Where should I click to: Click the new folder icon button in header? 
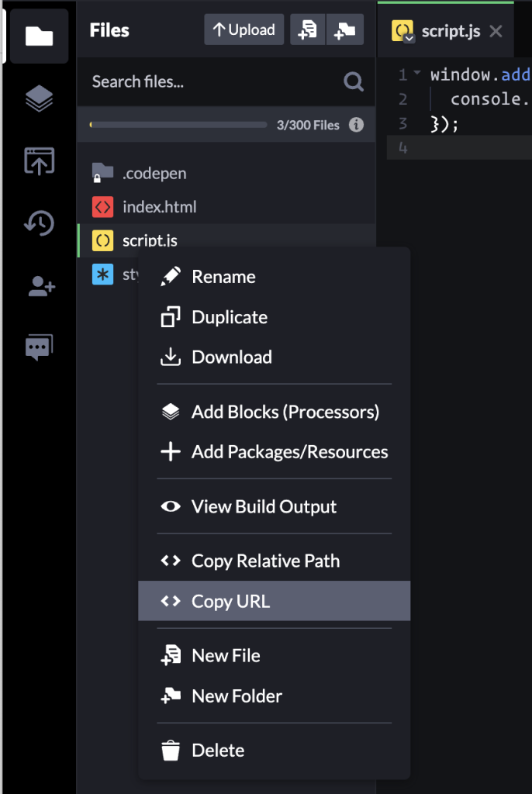[x=344, y=30]
